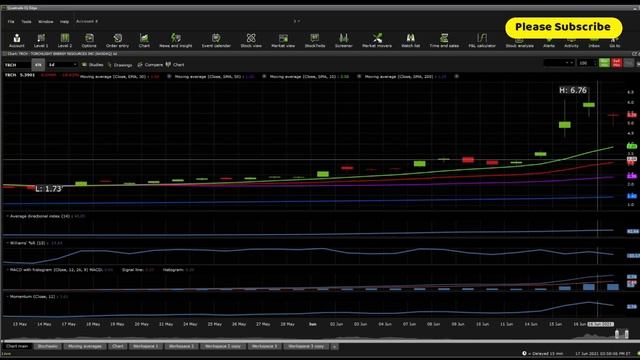Viewport: 640px width, 360px height.
Task: Remove the Moving average SMA 200 study
Action: 456,76
